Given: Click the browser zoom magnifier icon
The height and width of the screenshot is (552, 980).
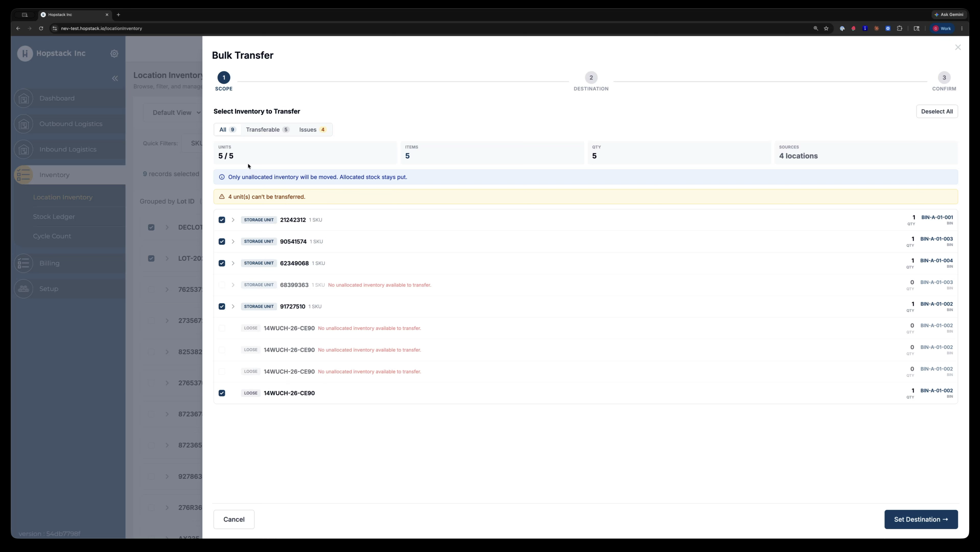Looking at the screenshot, I should [816, 29].
